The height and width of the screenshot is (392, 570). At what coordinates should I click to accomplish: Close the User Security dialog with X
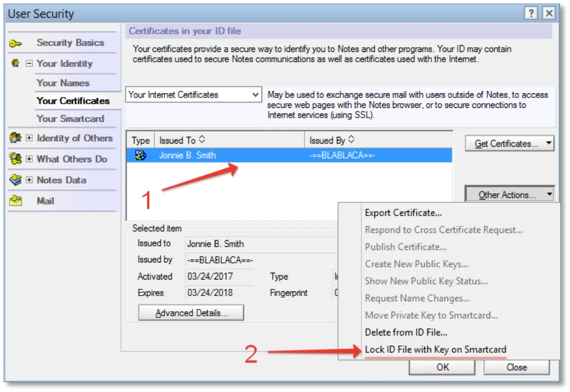[x=549, y=13]
